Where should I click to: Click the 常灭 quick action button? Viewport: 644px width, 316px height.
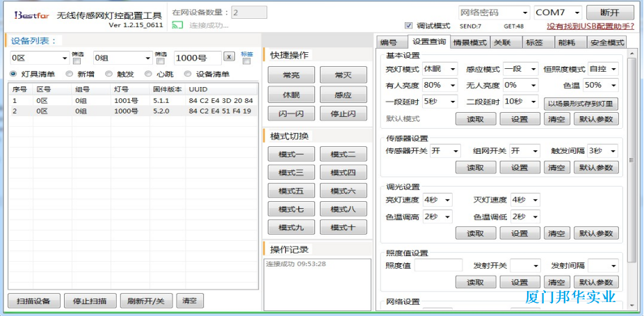tap(344, 75)
